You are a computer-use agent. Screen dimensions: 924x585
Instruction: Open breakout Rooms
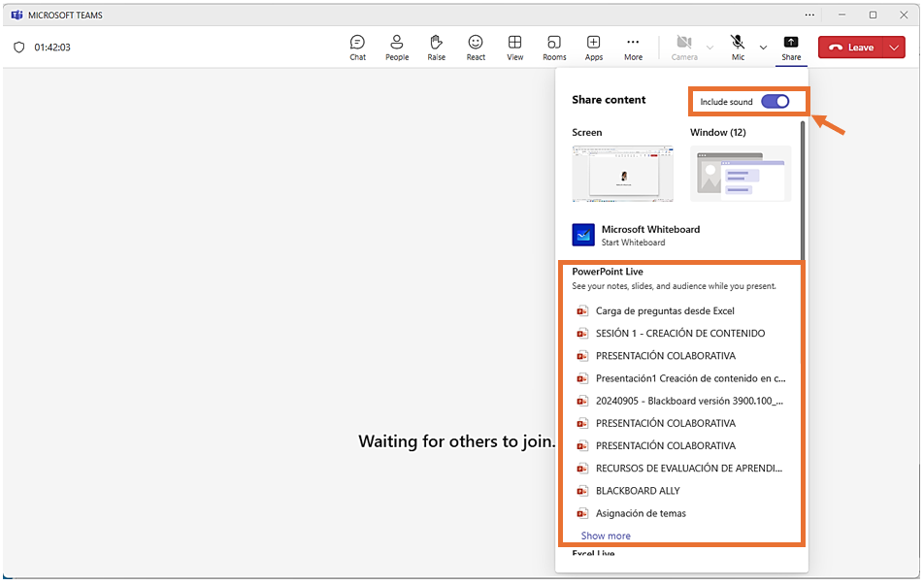click(554, 48)
